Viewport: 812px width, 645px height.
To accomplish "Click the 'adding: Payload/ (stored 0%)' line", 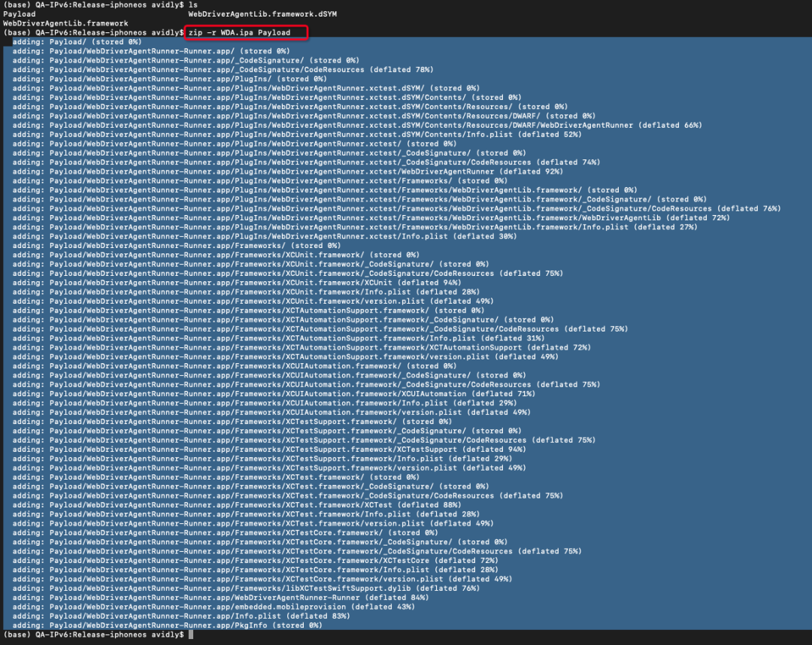I will point(77,42).
